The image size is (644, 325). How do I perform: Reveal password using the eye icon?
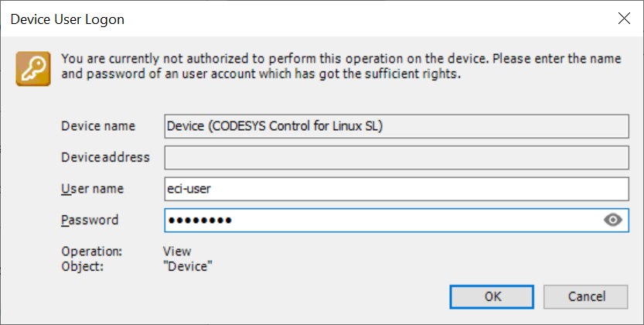(x=613, y=221)
